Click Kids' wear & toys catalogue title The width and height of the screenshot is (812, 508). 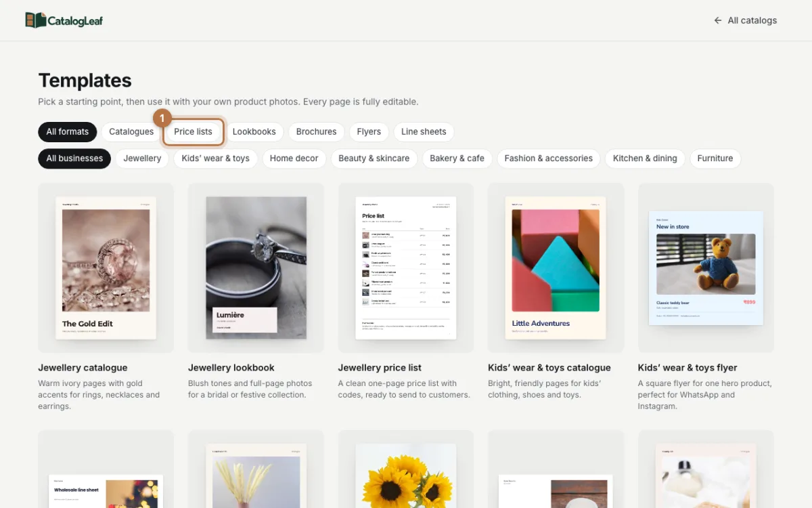[x=549, y=368]
